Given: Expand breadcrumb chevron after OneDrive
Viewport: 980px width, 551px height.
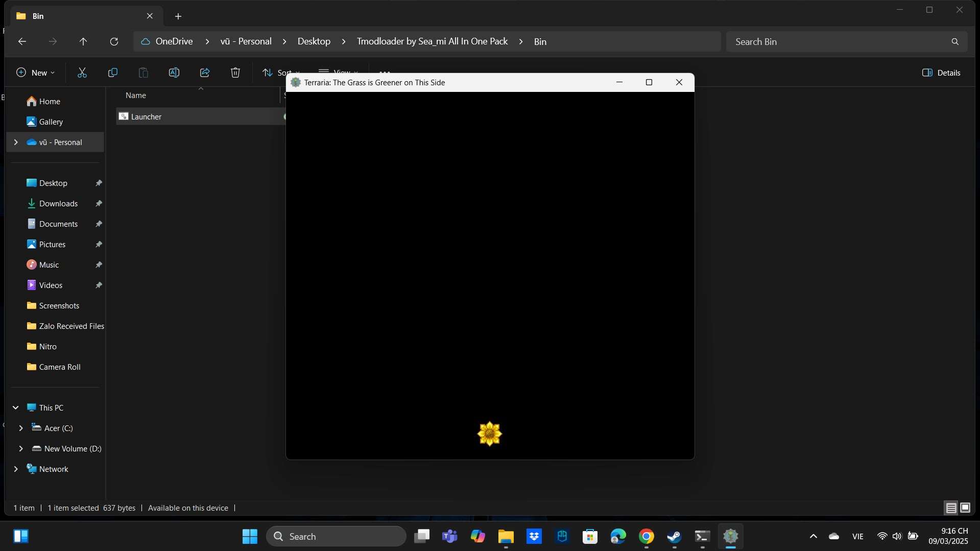Looking at the screenshot, I should [x=207, y=41].
